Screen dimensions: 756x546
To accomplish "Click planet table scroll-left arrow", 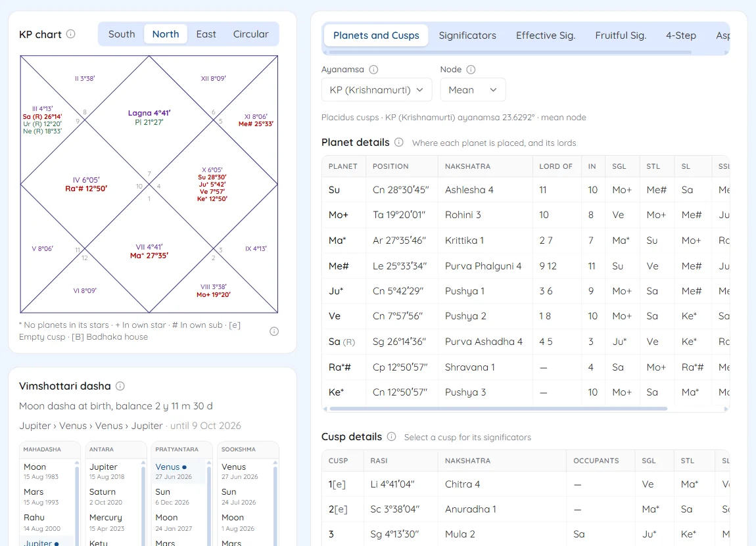I will coord(325,409).
